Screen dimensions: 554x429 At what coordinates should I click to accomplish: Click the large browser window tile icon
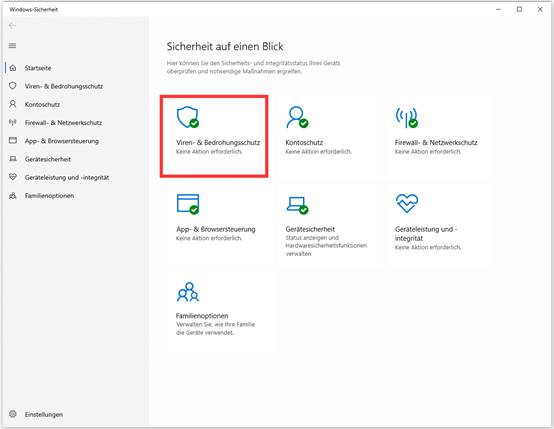[188, 204]
